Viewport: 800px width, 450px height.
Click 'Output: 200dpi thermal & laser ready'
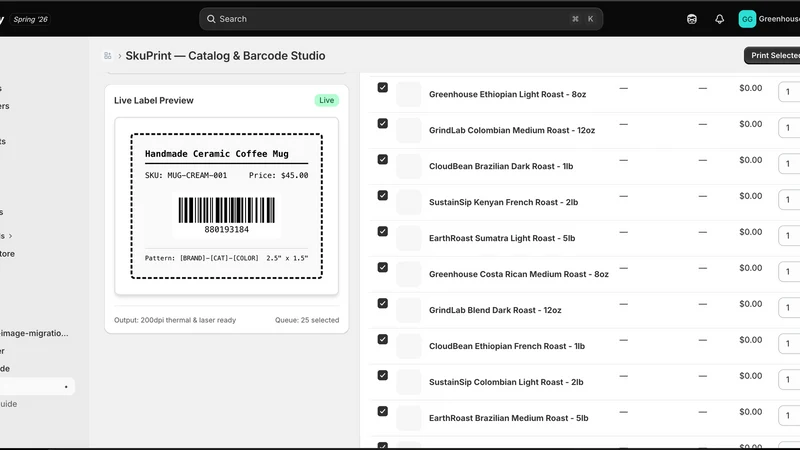point(175,320)
